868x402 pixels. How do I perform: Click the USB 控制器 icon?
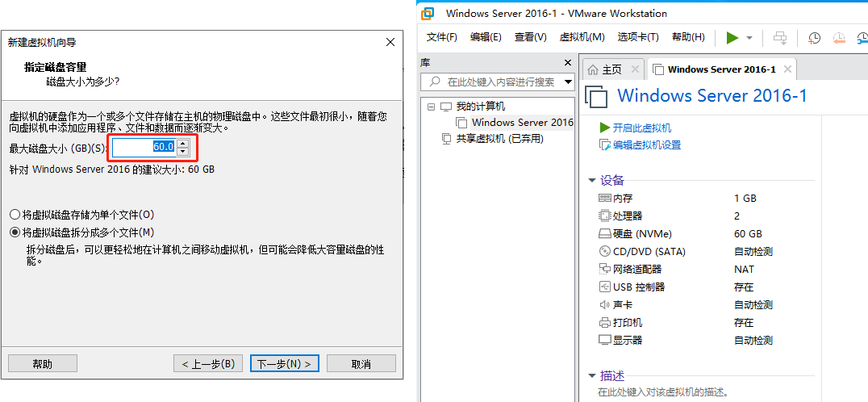pos(604,287)
